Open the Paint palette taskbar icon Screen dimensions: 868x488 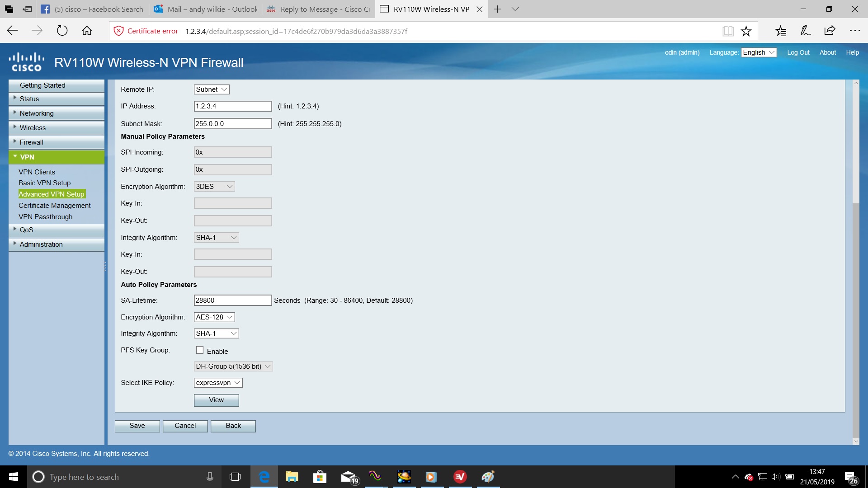(488, 477)
